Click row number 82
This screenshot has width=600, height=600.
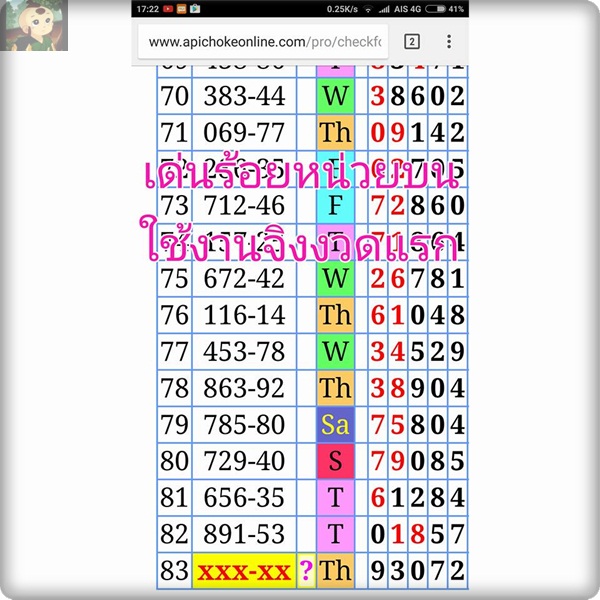(174, 534)
